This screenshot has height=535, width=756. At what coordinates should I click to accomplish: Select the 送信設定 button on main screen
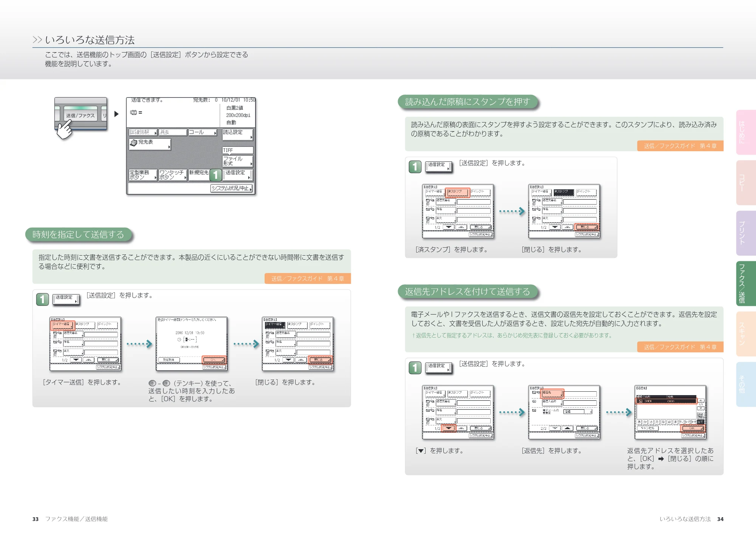tap(237, 174)
